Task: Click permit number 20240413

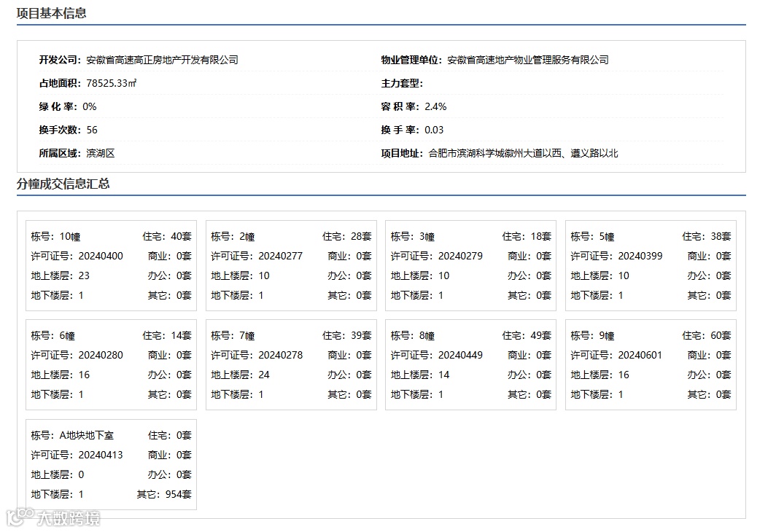Action: pos(101,455)
